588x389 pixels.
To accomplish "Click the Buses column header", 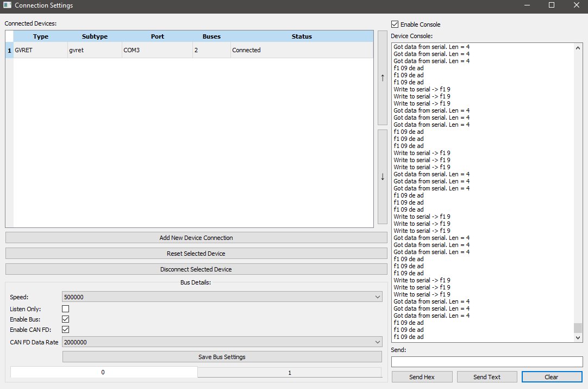I will (x=211, y=36).
